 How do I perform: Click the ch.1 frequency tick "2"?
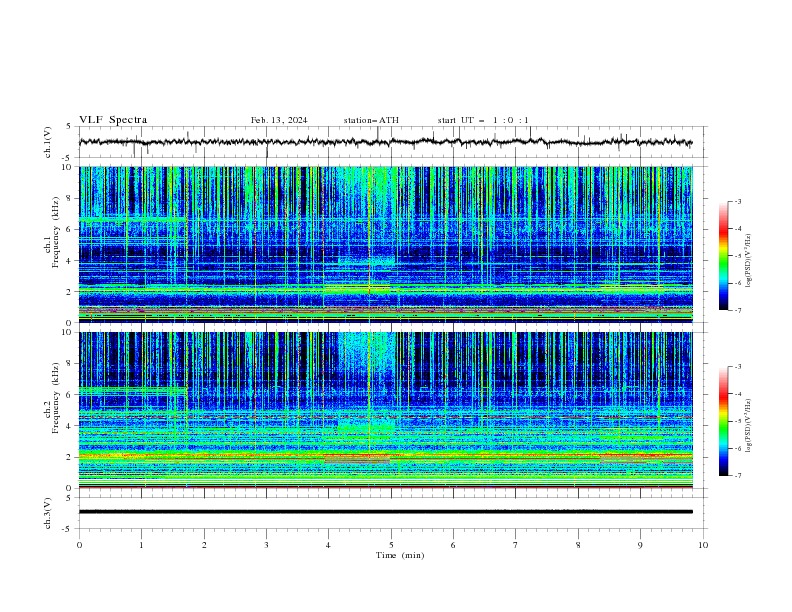coord(71,292)
